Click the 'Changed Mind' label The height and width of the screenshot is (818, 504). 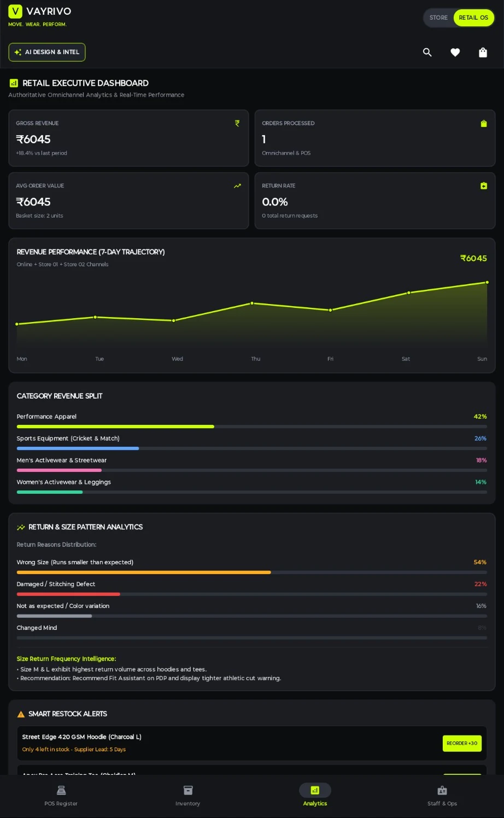coord(37,628)
